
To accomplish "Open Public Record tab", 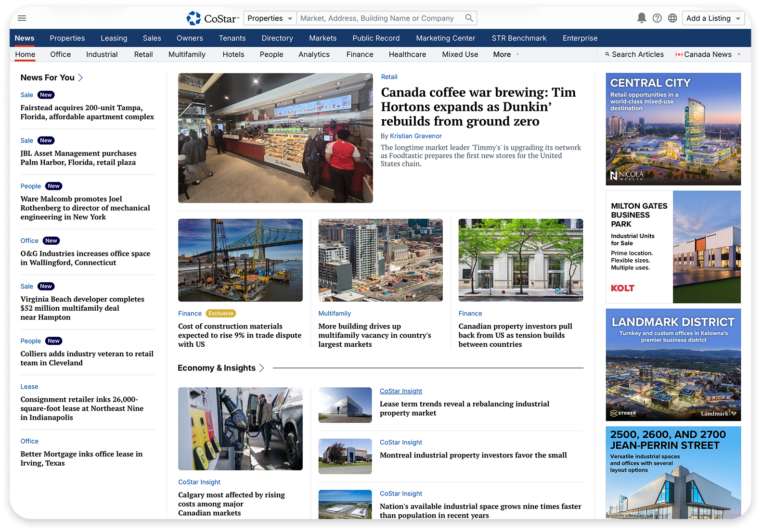I will [x=376, y=38].
